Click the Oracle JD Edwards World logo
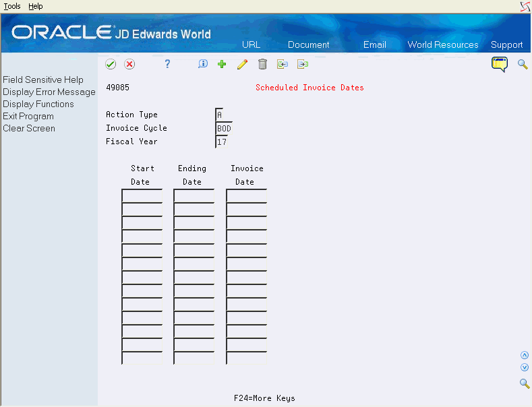532x407 pixels. click(111, 33)
